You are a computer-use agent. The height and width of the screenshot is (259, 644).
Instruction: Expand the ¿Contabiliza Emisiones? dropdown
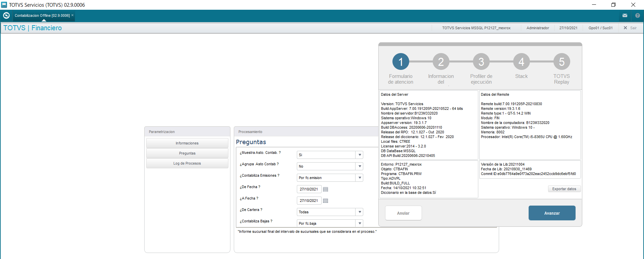(x=360, y=178)
